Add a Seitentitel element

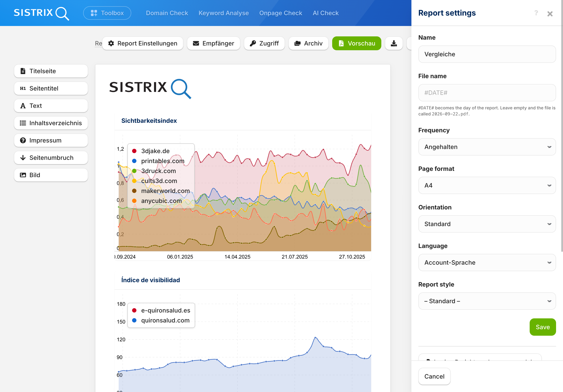click(51, 89)
